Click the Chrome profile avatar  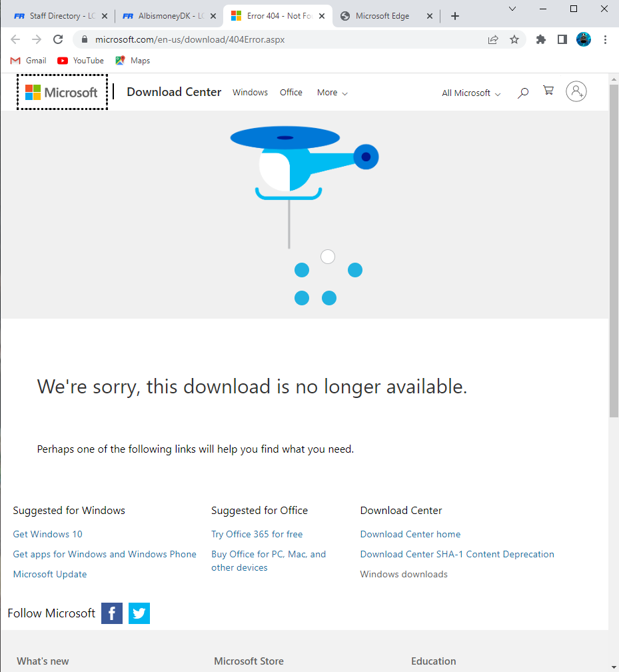coord(584,39)
